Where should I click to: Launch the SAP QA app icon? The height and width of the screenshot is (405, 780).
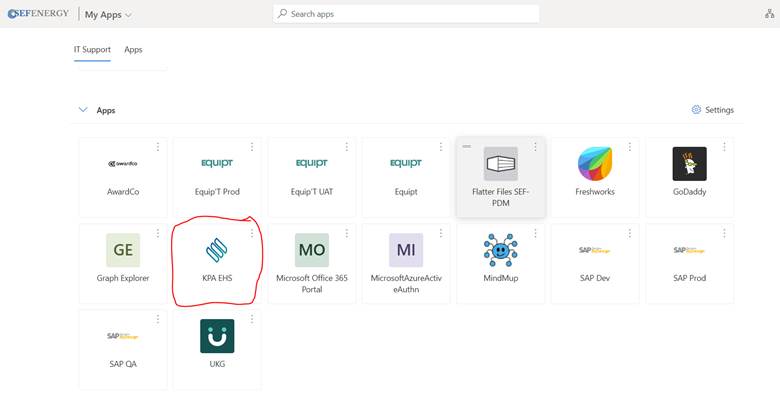123,336
